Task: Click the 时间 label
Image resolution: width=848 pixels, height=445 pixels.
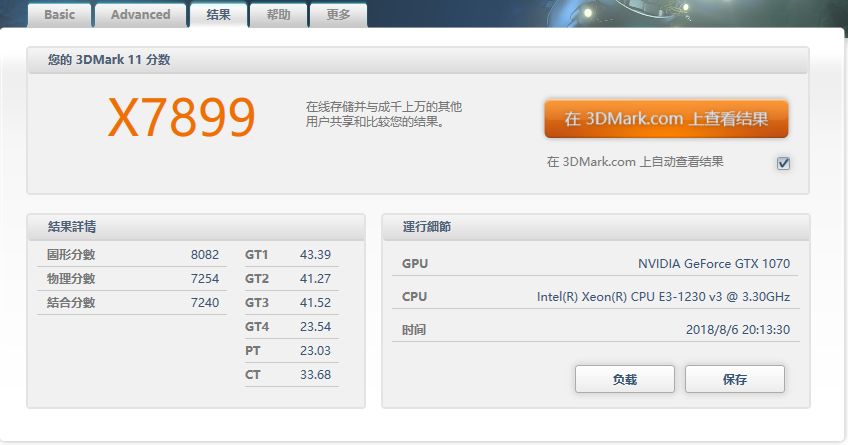Action: pos(414,329)
